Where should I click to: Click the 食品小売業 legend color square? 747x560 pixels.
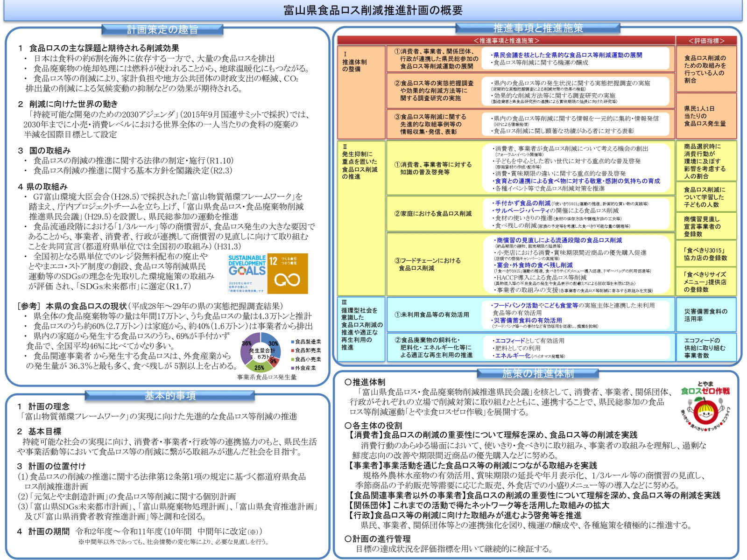[x=292, y=359]
